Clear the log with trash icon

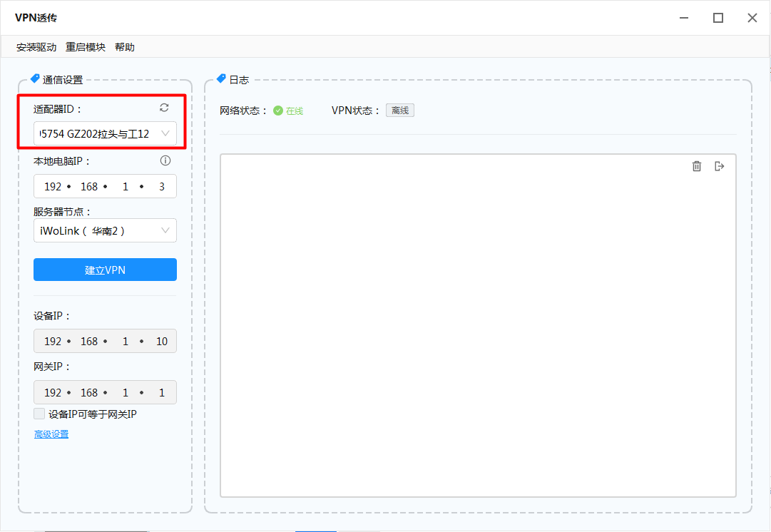[697, 166]
